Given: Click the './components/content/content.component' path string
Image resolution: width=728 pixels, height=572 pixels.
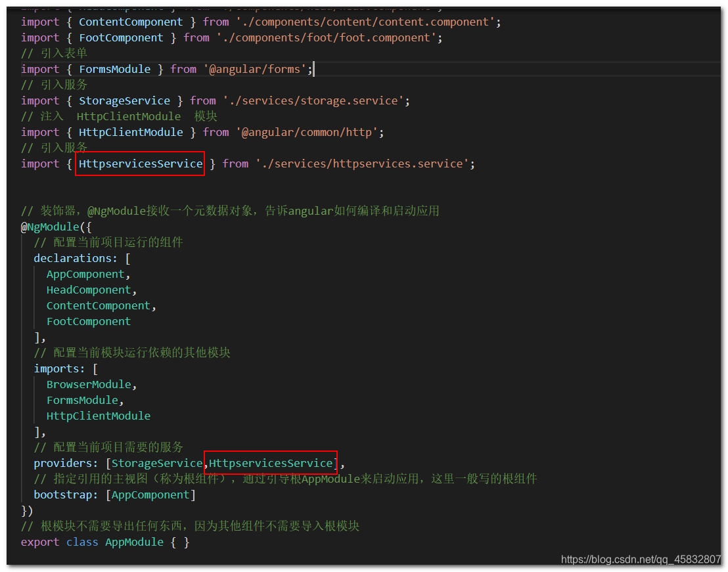Looking at the screenshot, I should pos(366,22).
